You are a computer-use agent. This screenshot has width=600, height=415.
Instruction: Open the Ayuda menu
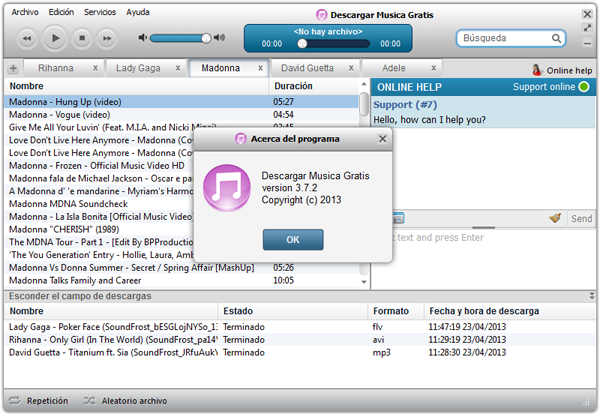click(x=138, y=12)
